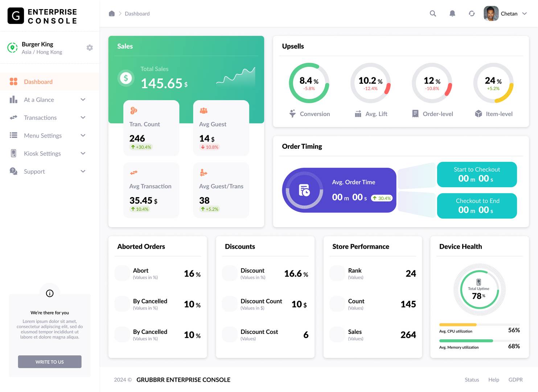Open the GDPR link in the footer
This screenshot has height=392, width=538.
point(516,380)
